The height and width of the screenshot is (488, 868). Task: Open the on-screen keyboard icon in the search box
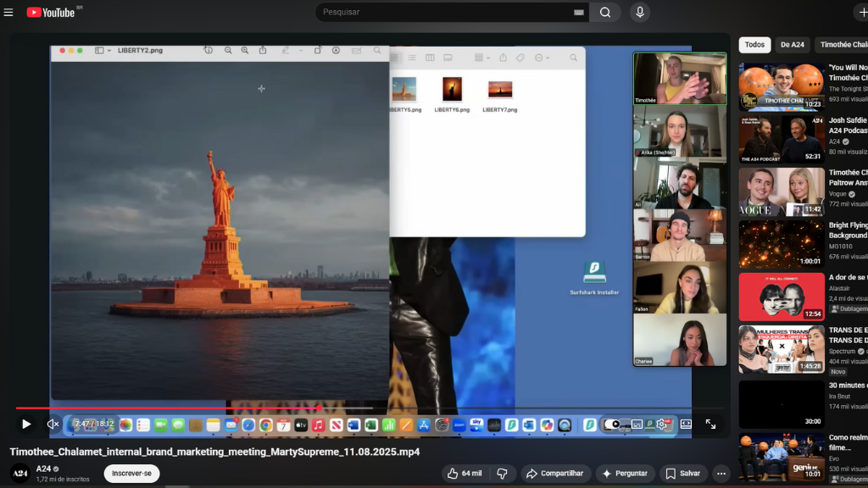[578, 13]
